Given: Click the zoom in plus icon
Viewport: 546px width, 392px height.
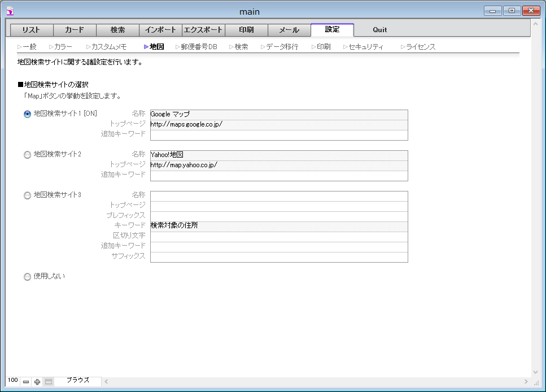Looking at the screenshot, I should tap(37, 382).
